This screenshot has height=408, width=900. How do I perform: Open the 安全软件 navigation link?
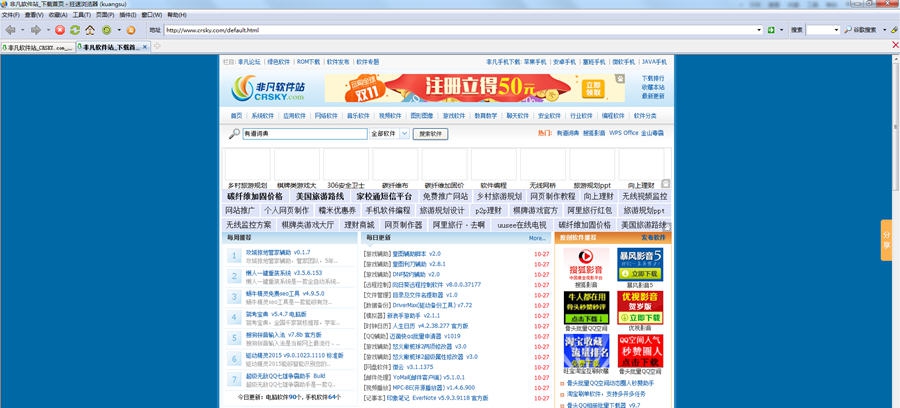(x=549, y=116)
